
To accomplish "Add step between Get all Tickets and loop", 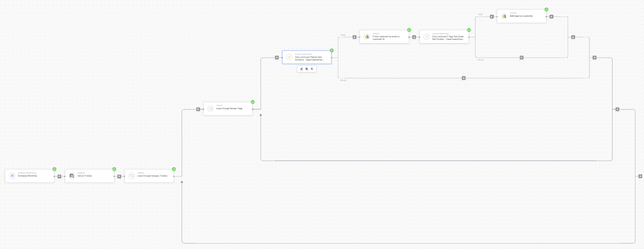I will [x=119, y=176].
